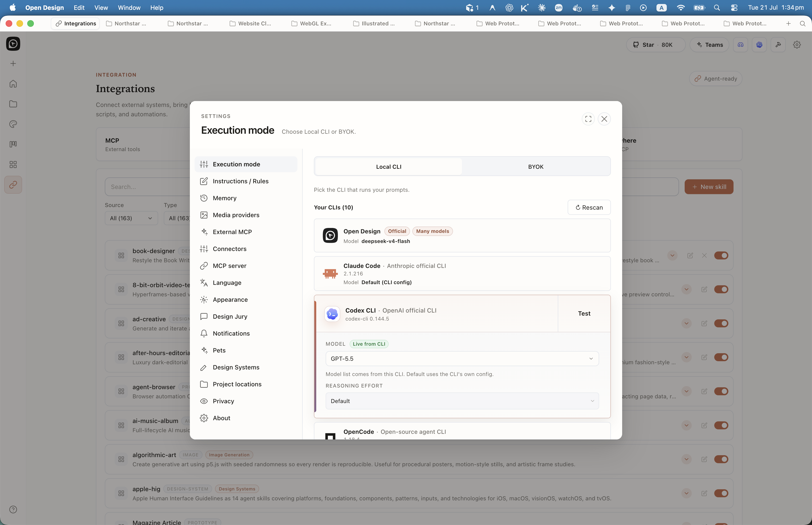Toggle the ad-creative skill switch
Viewport: 812px width, 525px height.
721,323
